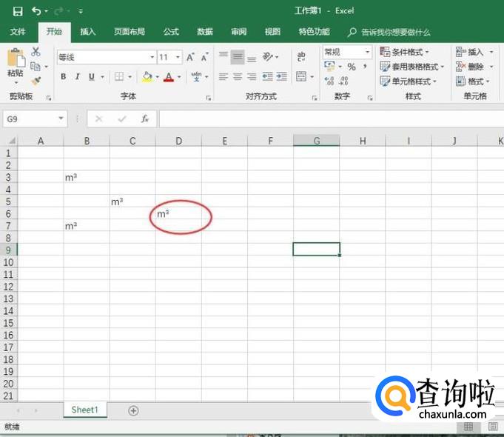Image resolution: width=504 pixels, height=437 pixels.
Task: Decrease indent of cell text
Action: 267,76
